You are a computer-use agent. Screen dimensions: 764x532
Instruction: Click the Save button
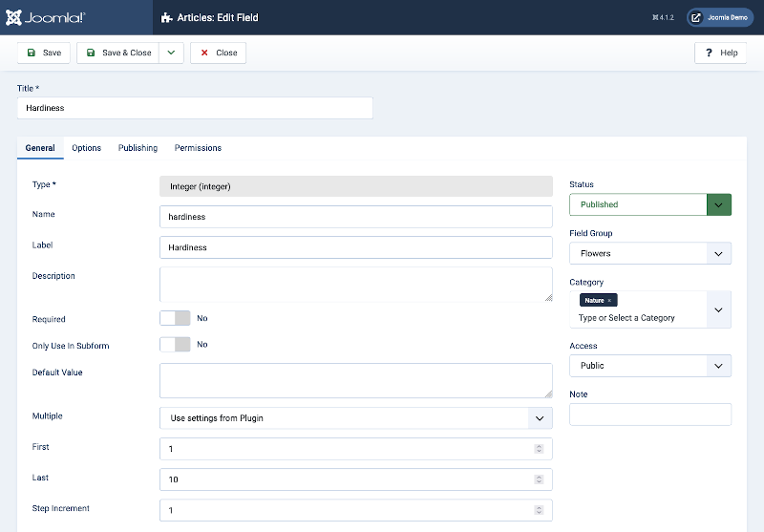pyautogui.click(x=44, y=53)
